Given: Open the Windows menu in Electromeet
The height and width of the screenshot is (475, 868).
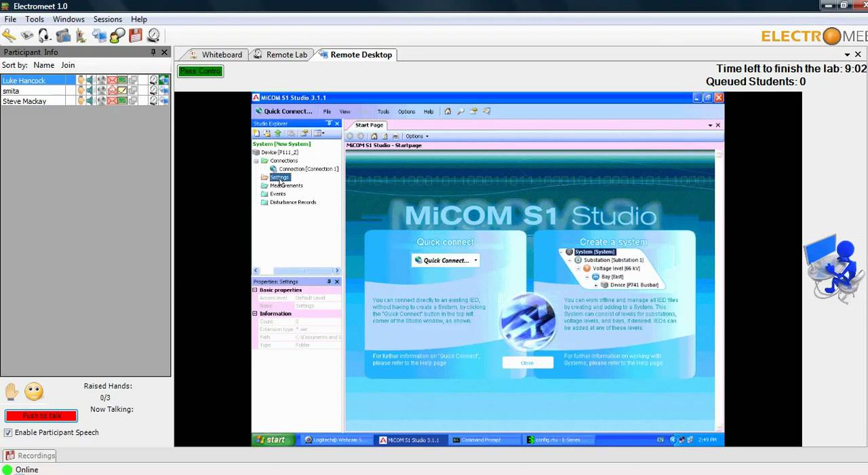Looking at the screenshot, I should [x=68, y=20].
